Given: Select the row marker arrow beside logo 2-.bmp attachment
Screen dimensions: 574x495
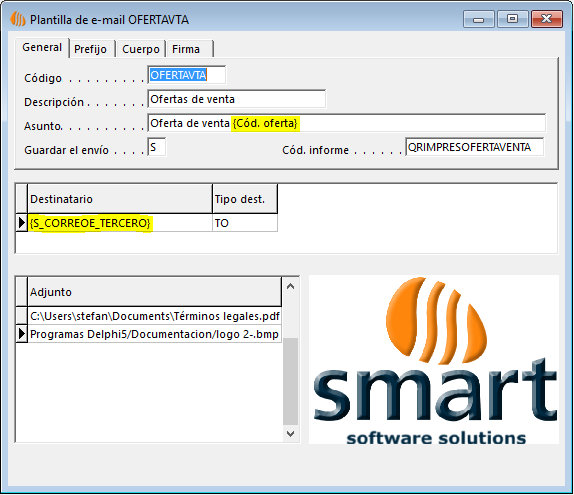Looking at the screenshot, I should coord(22,334).
